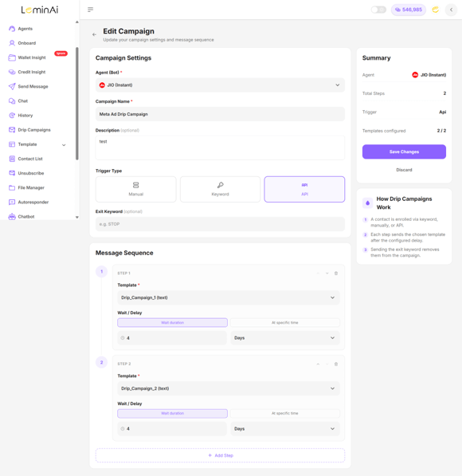Open the Chat sidebar icon
This screenshot has height=476, width=462.
pos(12,100)
